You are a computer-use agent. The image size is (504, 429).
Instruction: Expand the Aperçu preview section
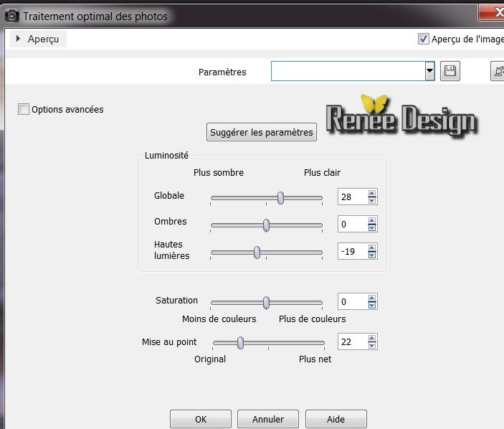pos(38,39)
